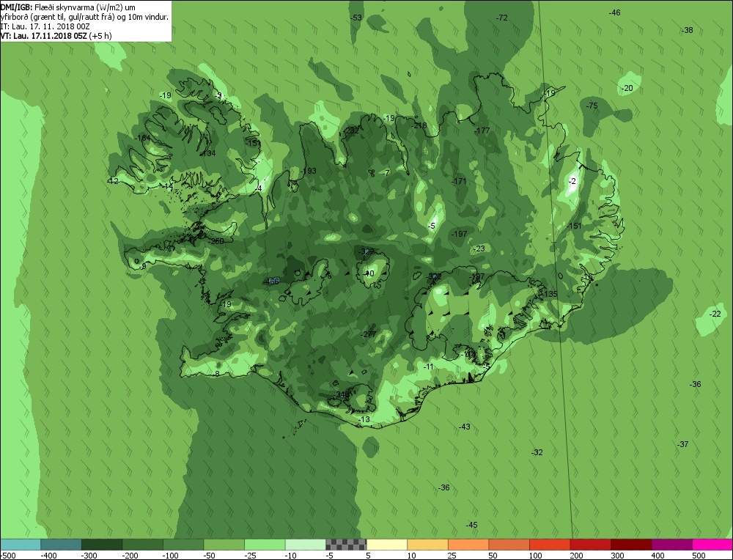Image resolution: width=733 pixels, height=560 pixels.
Task: Select the checkered -5 to 5 legend swatch
Action: (345, 545)
